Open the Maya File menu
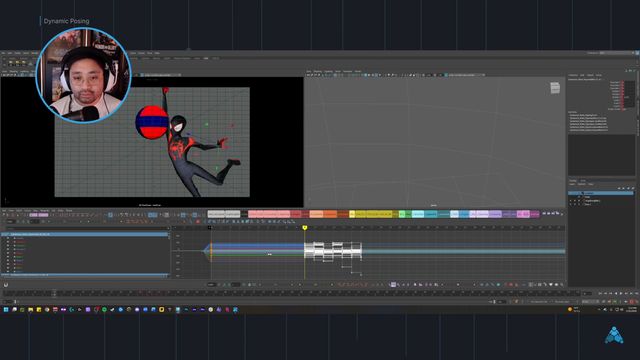640x360 pixels. (x=3, y=53)
